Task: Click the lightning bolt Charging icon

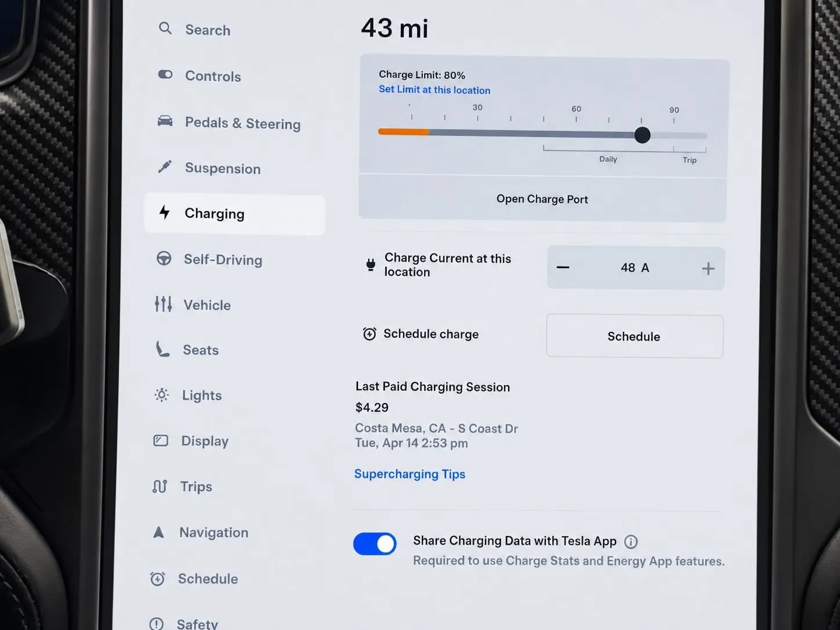Action: (165, 212)
